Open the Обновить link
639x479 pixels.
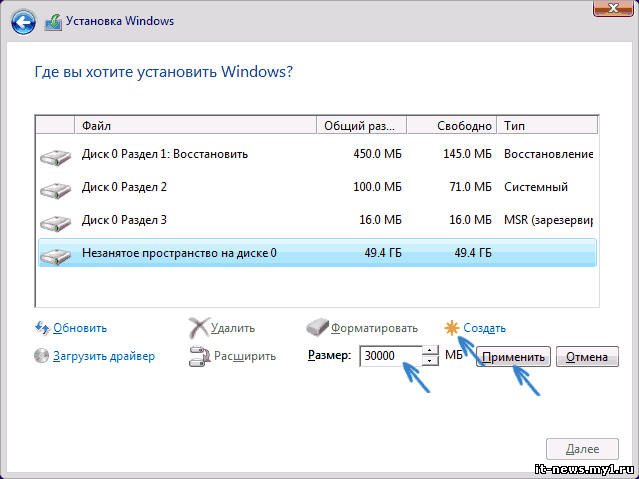(80, 328)
